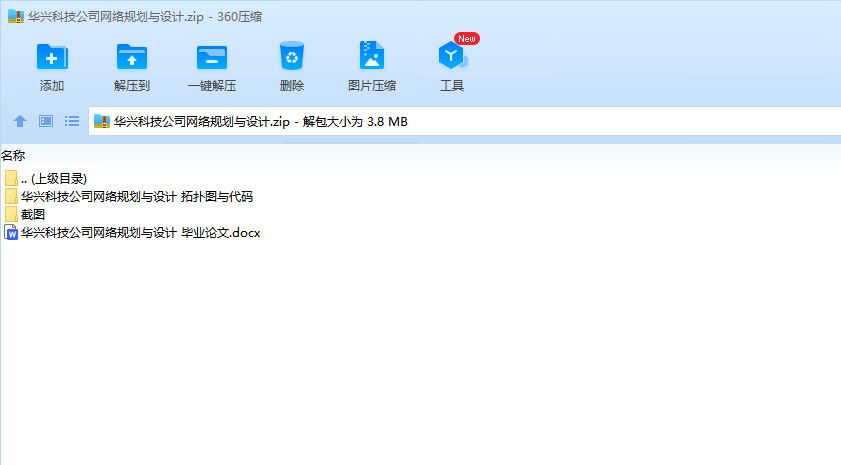This screenshot has width=841, height=465.
Task: Select the 截图 folder
Action: coord(25,214)
